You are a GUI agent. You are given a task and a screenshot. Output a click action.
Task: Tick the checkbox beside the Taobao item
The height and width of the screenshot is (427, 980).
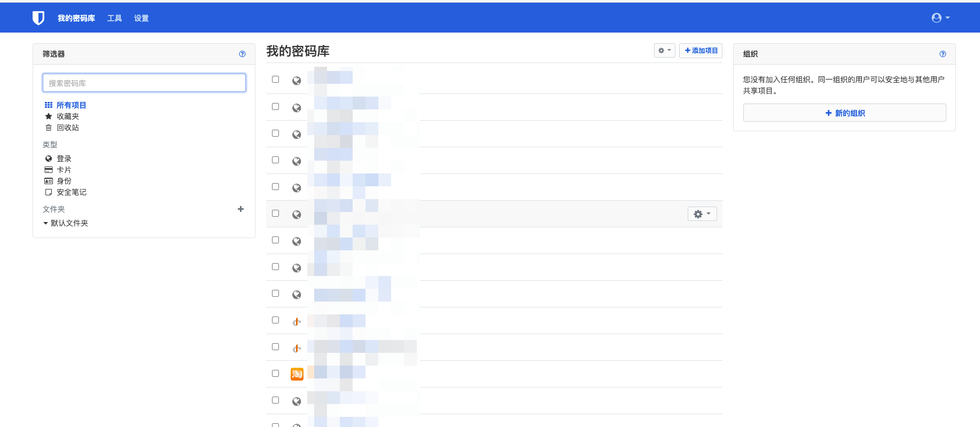tap(276, 374)
